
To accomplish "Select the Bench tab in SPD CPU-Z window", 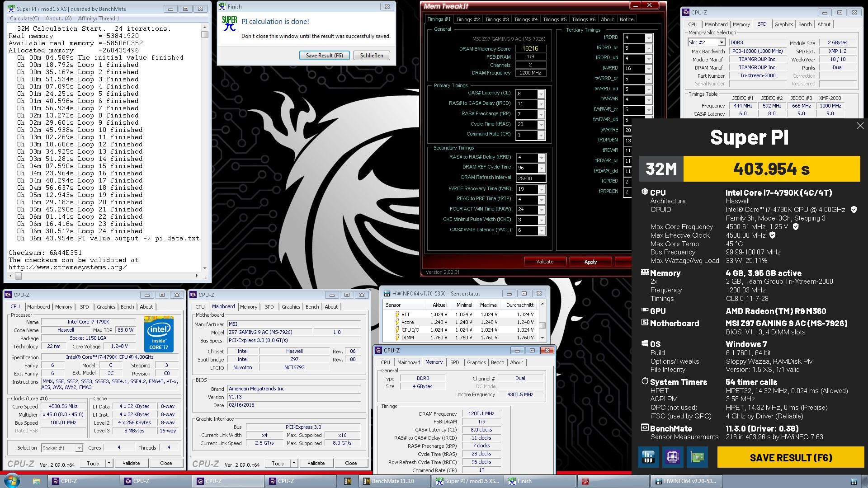I will click(x=805, y=24).
